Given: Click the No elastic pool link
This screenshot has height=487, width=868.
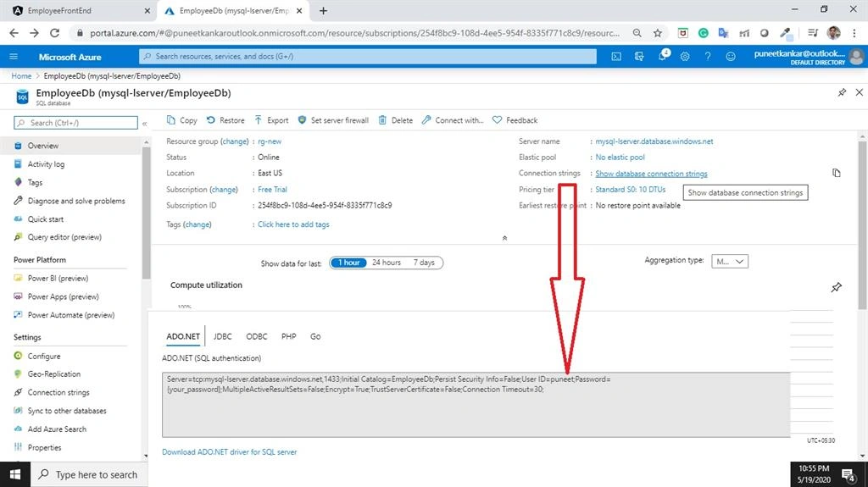Looking at the screenshot, I should point(620,158).
